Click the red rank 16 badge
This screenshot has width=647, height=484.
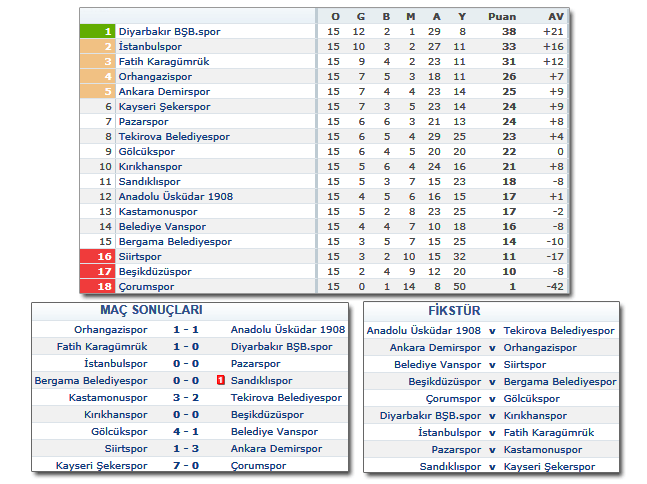click(97, 257)
